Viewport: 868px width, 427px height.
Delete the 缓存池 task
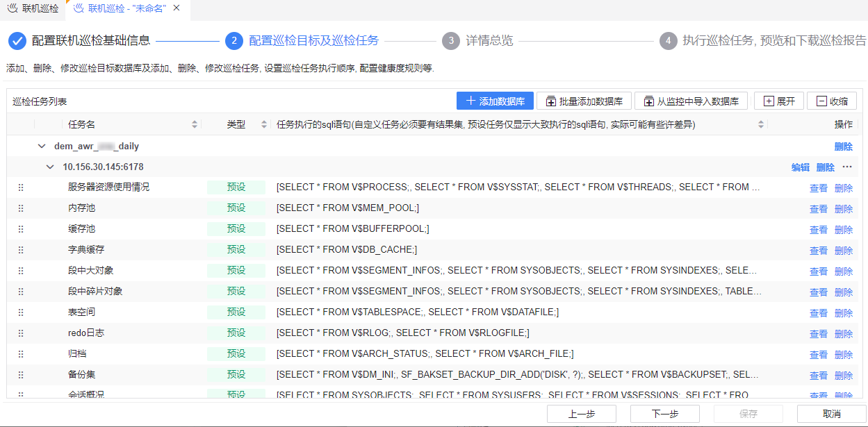[x=844, y=230]
